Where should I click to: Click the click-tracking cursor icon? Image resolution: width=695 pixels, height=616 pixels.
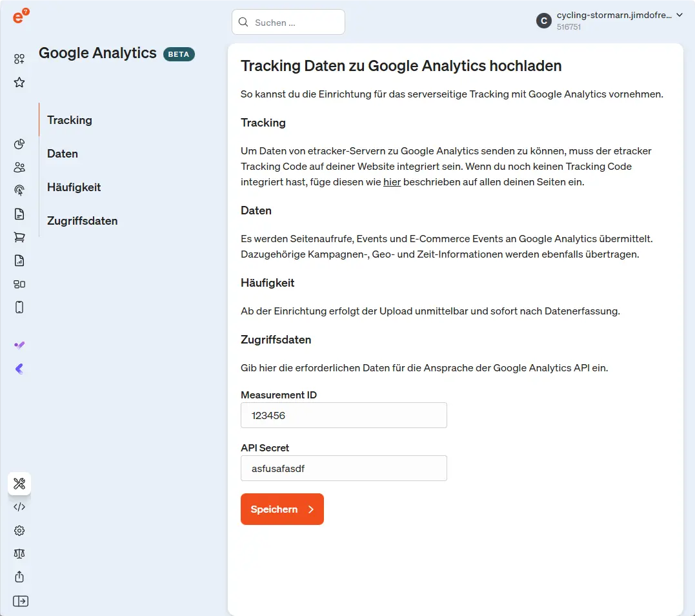pos(19,190)
